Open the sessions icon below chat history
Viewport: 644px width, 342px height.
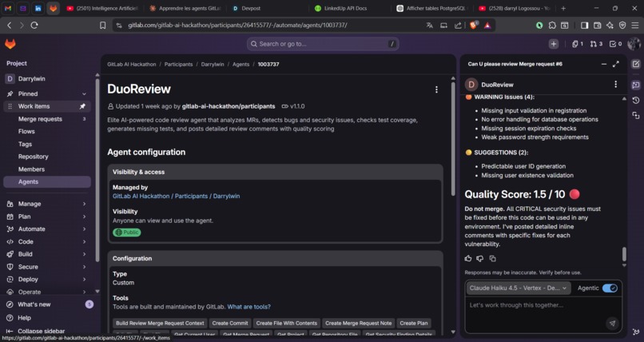636,115
